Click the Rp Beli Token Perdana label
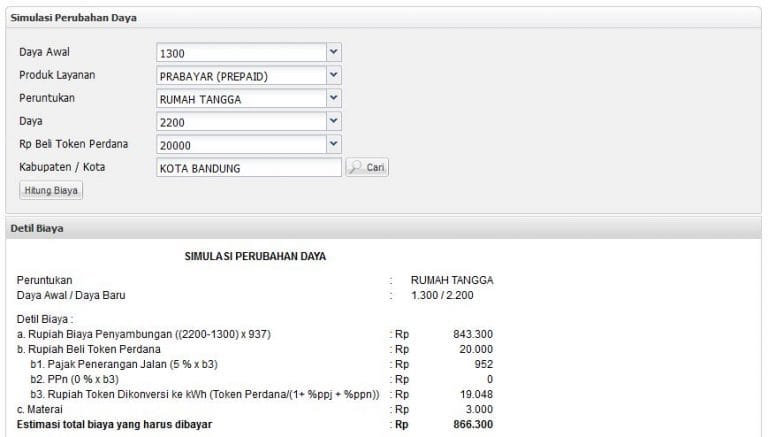The width and height of the screenshot is (768, 437). (x=73, y=144)
